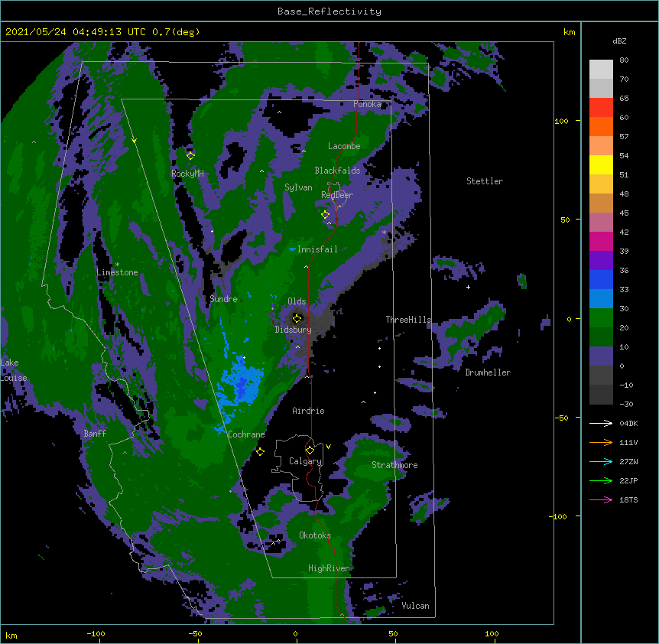659x644 pixels.
Task: Click the Innisfail city label
Action: 317,249
